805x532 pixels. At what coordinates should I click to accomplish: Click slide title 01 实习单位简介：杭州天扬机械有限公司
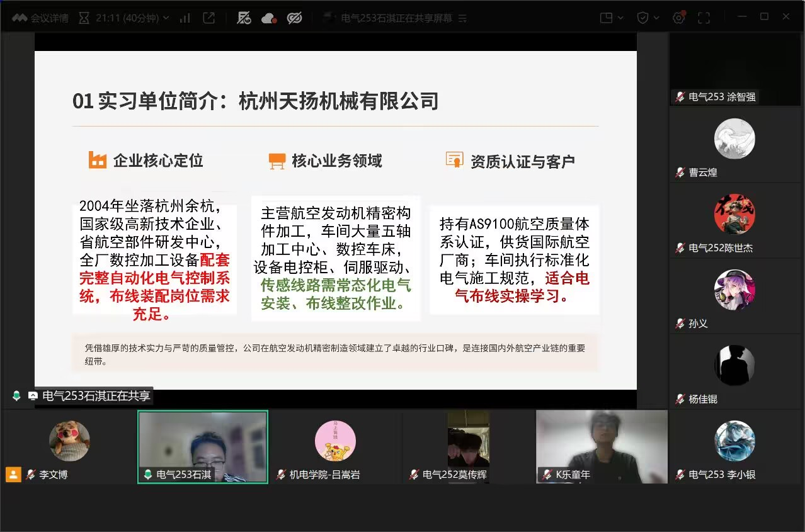click(x=256, y=101)
